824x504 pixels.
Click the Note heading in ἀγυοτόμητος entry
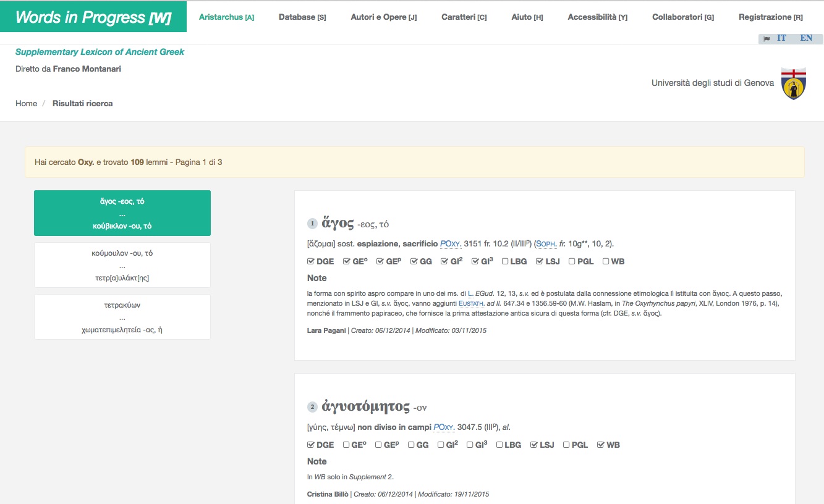tap(317, 461)
